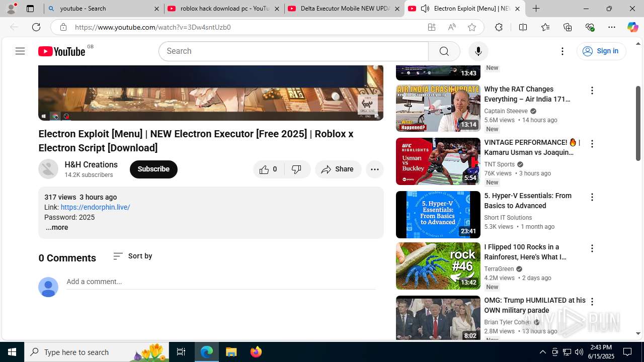644x362 pixels.
Task: Dislike the Electron Exploit video
Action: click(297, 169)
